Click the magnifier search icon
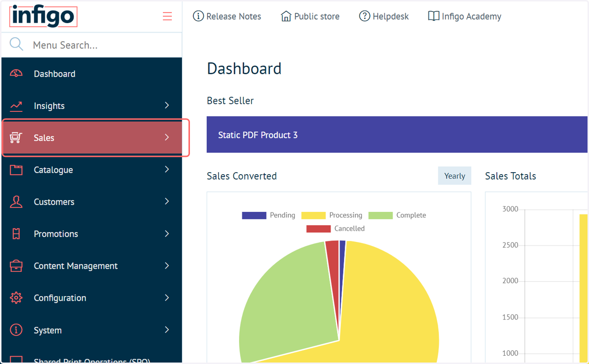The width and height of the screenshot is (589, 364). [x=16, y=45]
